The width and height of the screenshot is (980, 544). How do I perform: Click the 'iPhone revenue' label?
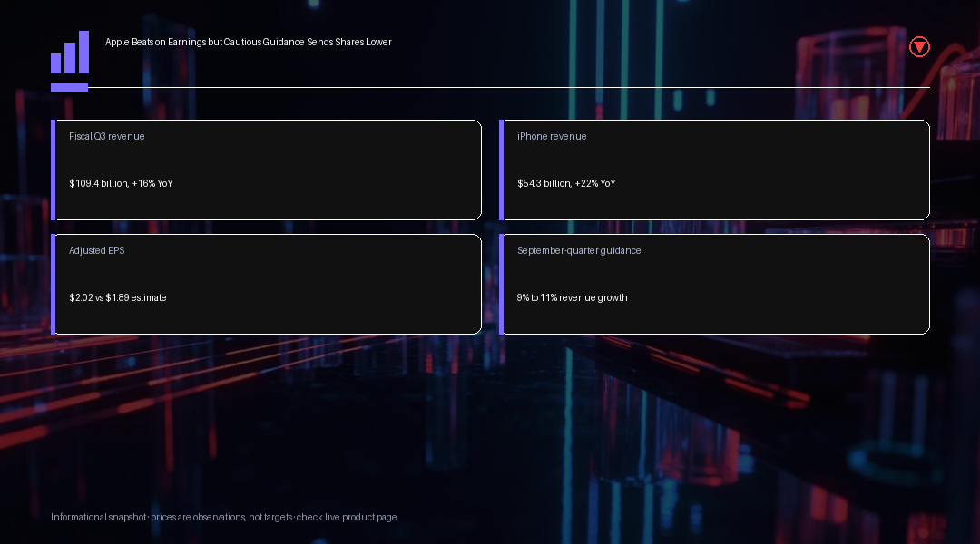click(x=552, y=136)
